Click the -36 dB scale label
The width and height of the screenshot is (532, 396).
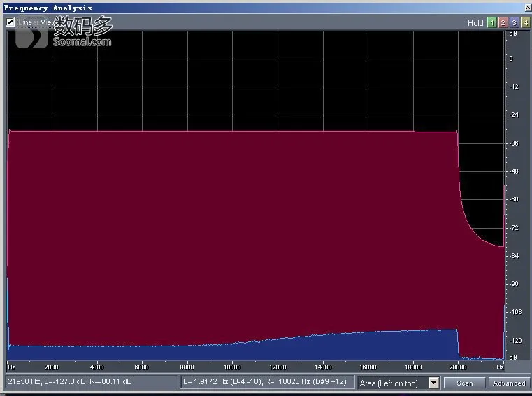tap(514, 143)
